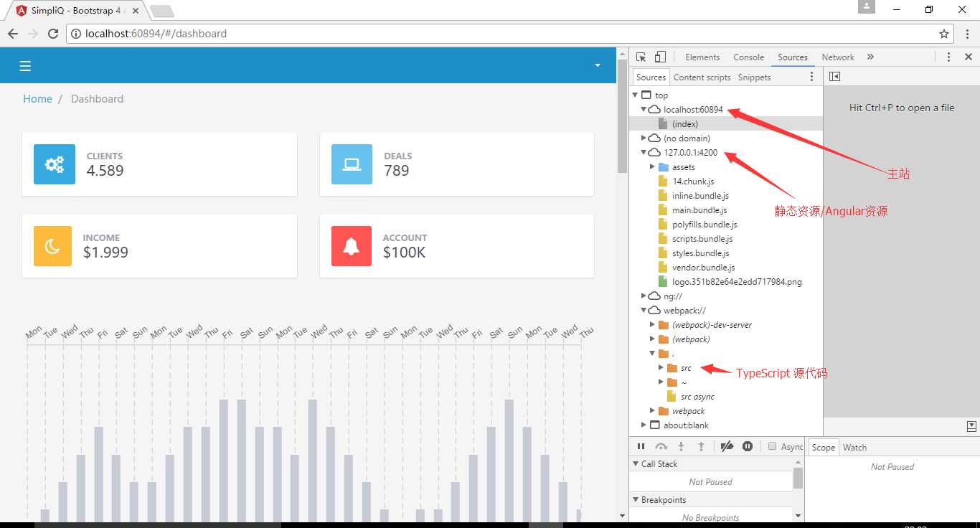
Task: Open logo.351b82e64e2edd717984.png file
Action: (x=737, y=282)
